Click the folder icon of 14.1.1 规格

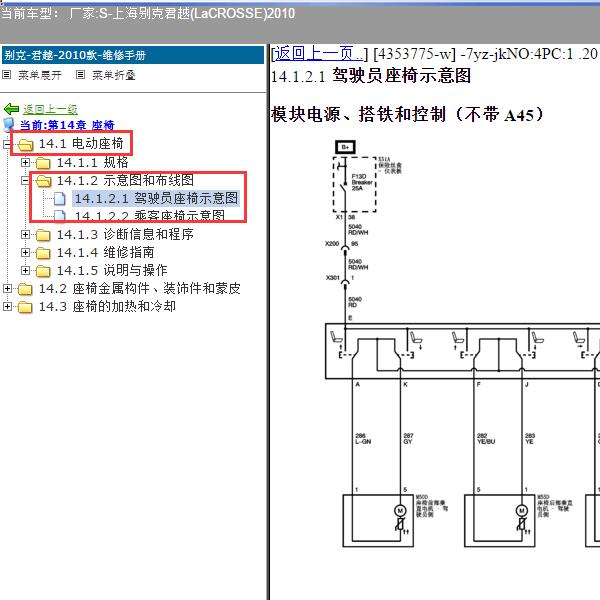pyautogui.click(x=43, y=163)
